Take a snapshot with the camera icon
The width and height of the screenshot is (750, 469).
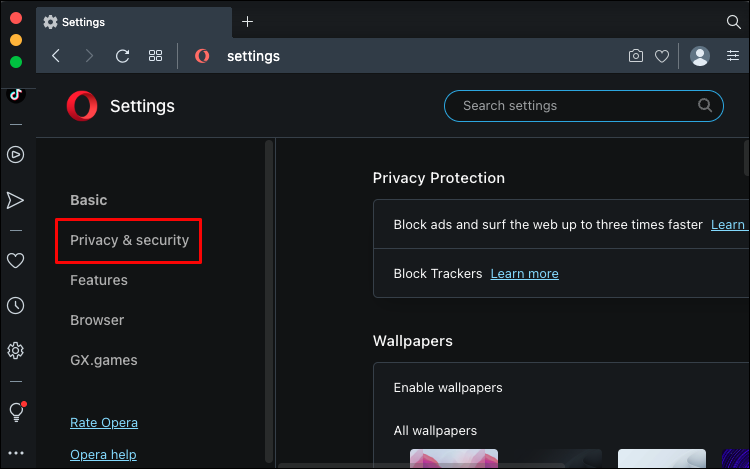tap(636, 56)
